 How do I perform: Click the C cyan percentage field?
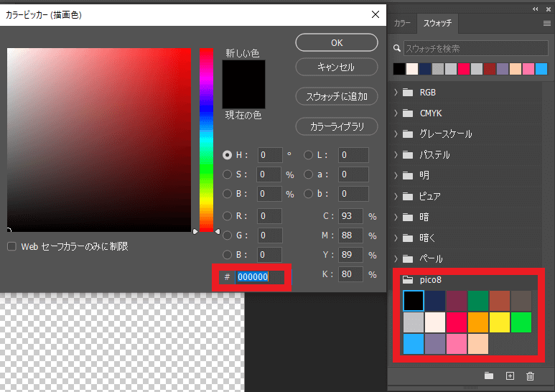pos(351,216)
